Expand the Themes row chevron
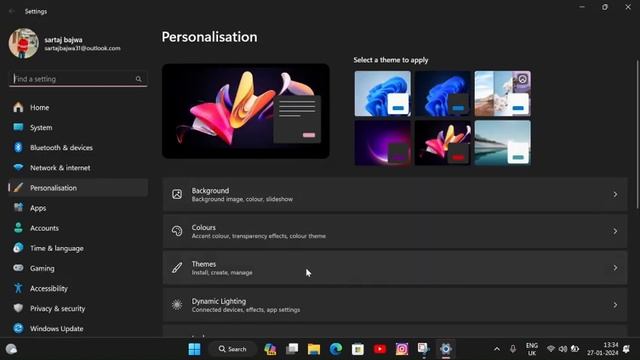The height and width of the screenshot is (360, 640). coord(615,268)
